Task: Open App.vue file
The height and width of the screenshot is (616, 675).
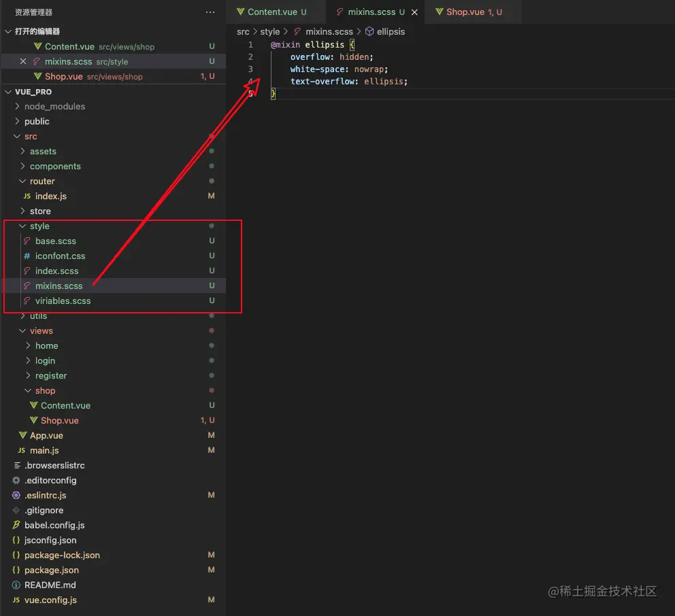Action: coord(114,435)
